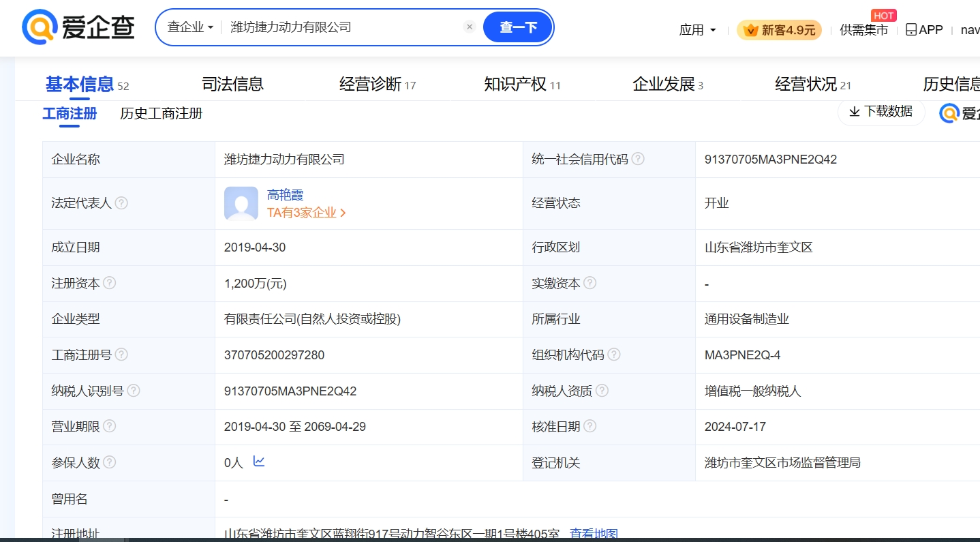The image size is (980, 542).
Task: Click the help icon beside 纳税人资质
Action: [602, 391]
